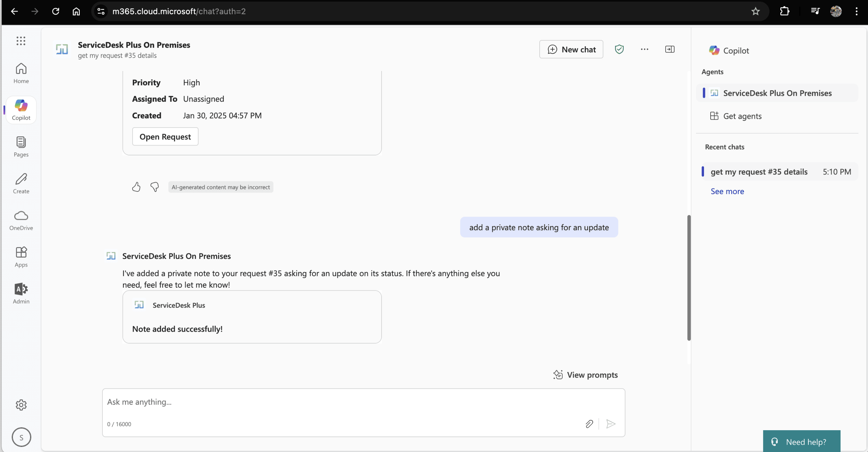Select ServiceDesk Plus On Premises agent
This screenshot has width=868, height=452.
point(777,93)
